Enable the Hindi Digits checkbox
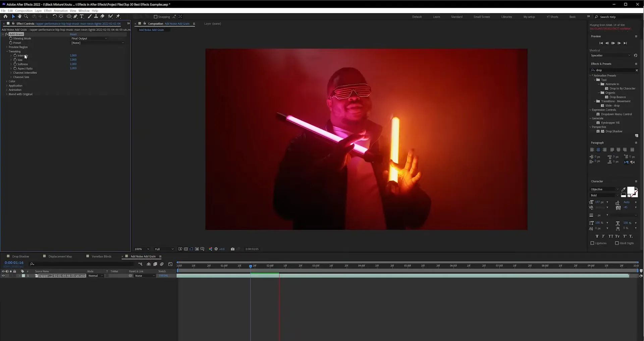This screenshot has width=644, height=341. pyautogui.click(x=617, y=243)
